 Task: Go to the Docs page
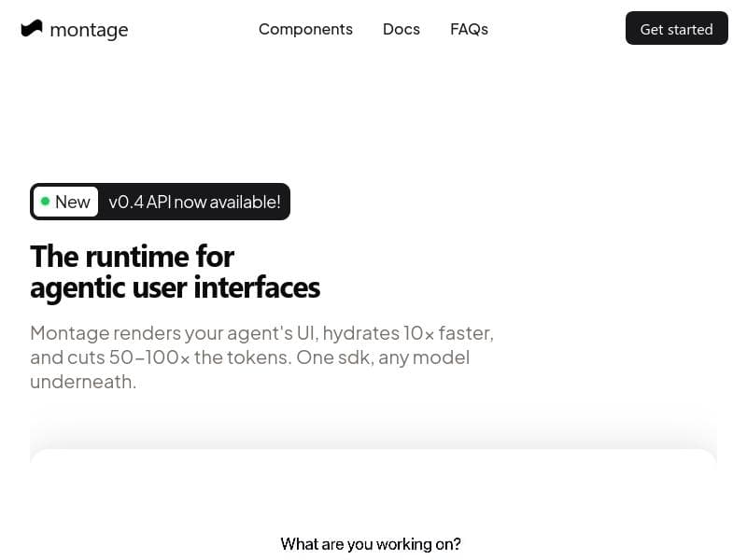(x=402, y=29)
